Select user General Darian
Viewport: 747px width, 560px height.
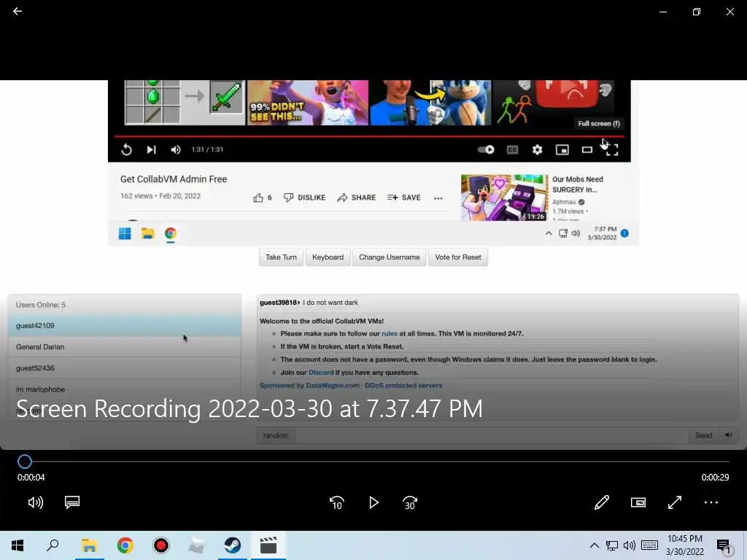125,346
